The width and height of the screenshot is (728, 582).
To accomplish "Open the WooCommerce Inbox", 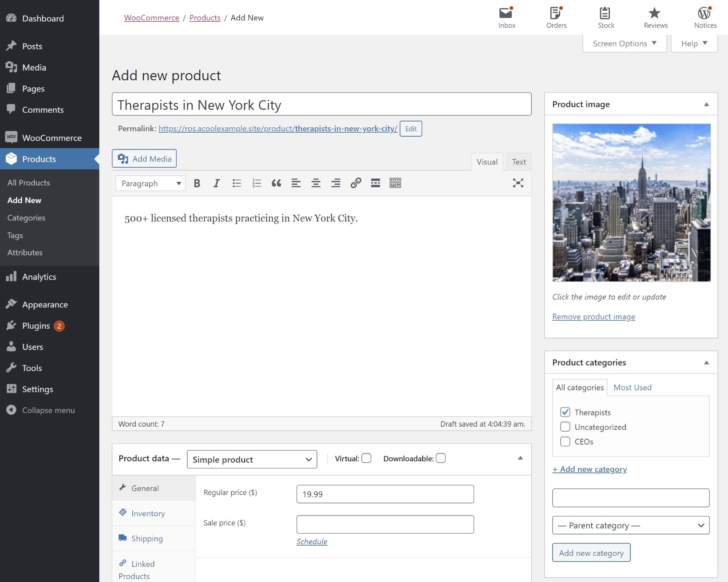I will tap(506, 18).
